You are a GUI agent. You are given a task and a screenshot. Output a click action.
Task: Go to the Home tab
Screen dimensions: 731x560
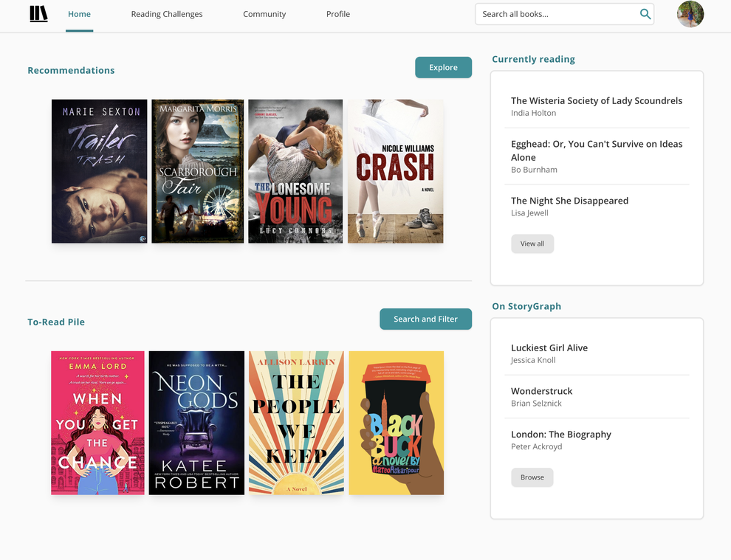click(x=79, y=14)
